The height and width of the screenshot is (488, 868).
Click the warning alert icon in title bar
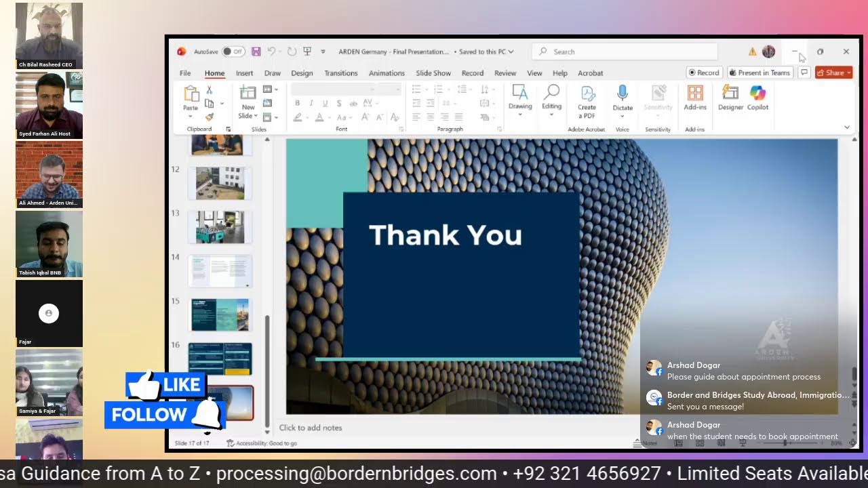point(752,52)
